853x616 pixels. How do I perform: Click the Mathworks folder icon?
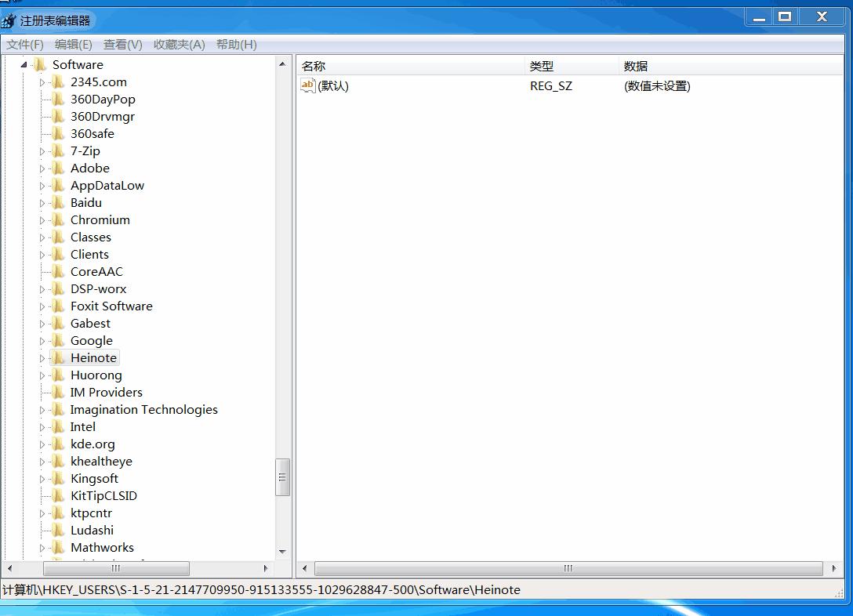[58, 548]
